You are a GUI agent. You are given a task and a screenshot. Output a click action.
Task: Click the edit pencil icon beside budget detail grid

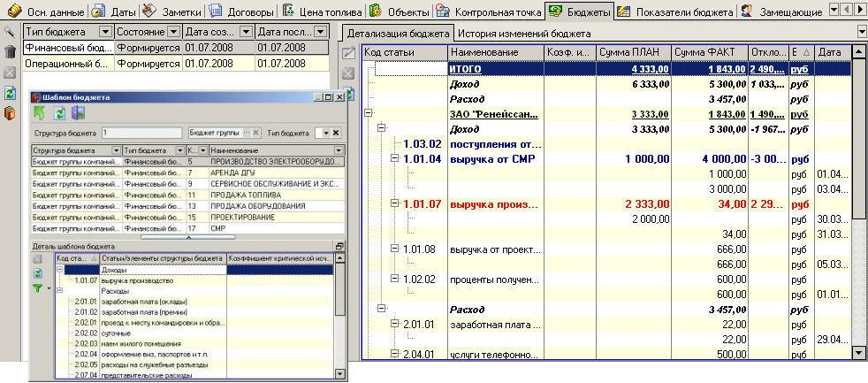click(349, 53)
